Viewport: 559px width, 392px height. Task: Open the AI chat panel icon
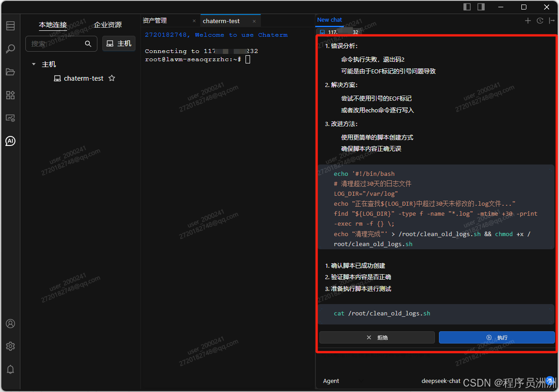pos(10,141)
